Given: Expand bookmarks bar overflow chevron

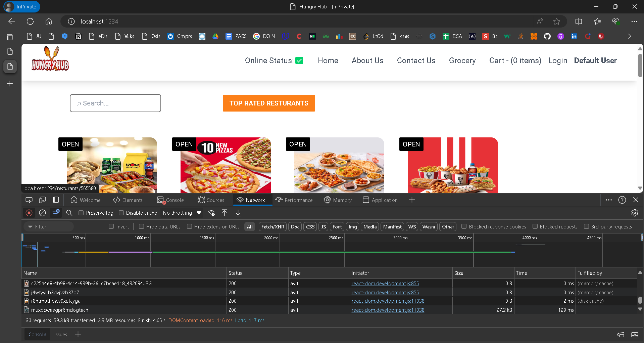Looking at the screenshot, I should (630, 36).
